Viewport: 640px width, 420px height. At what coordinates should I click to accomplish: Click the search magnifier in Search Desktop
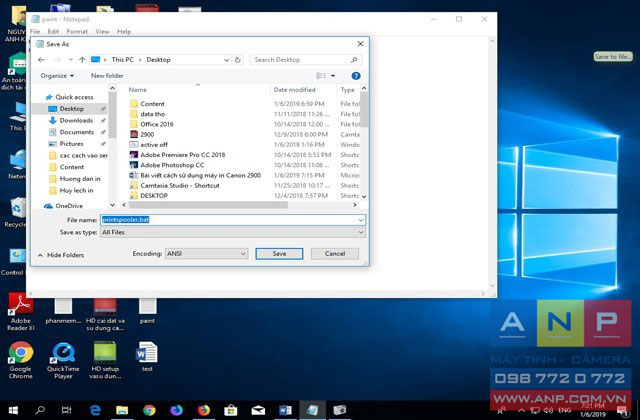pos(354,60)
